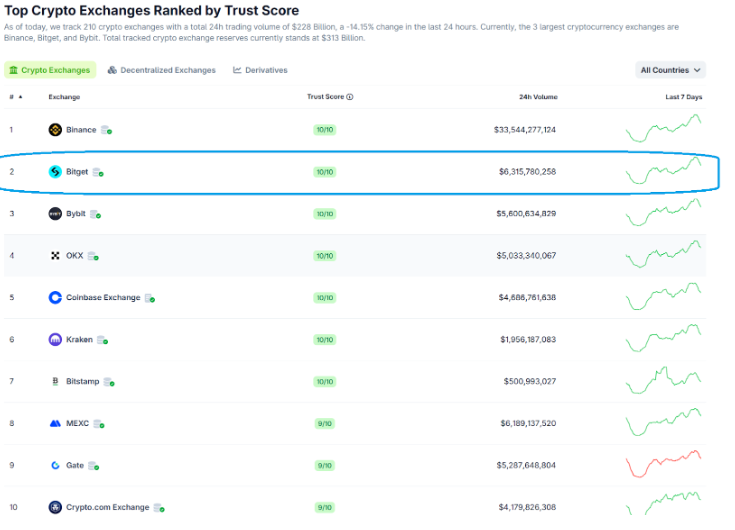The width and height of the screenshot is (735, 530).
Task: Open the Bybit exchange link
Action: pyautogui.click(x=75, y=214)
